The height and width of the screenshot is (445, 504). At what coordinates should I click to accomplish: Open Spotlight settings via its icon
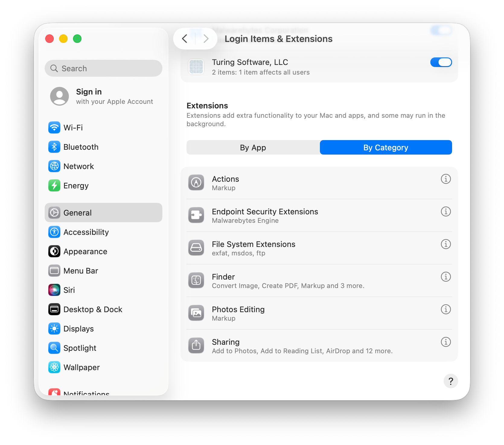coord(54,348)
